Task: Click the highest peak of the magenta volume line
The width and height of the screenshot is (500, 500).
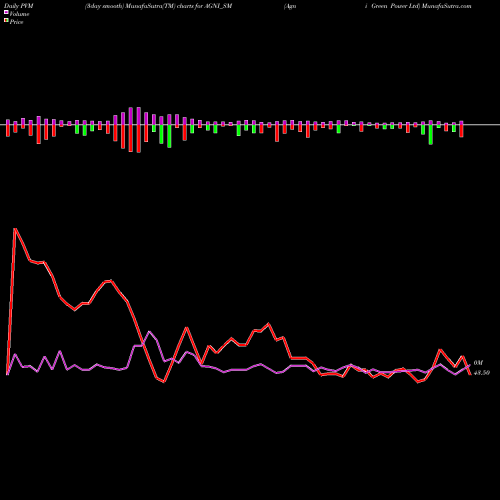Action: click(x=150, y=332)
